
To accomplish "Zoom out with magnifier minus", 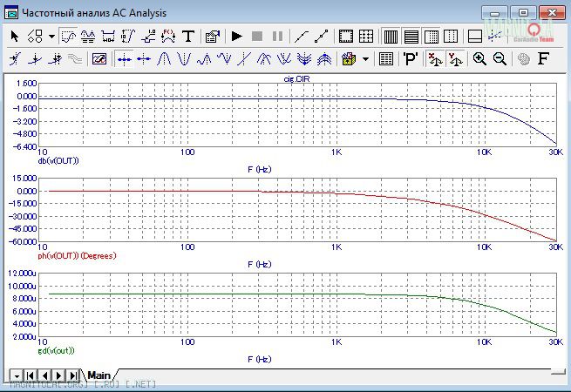I will [500, 58].
